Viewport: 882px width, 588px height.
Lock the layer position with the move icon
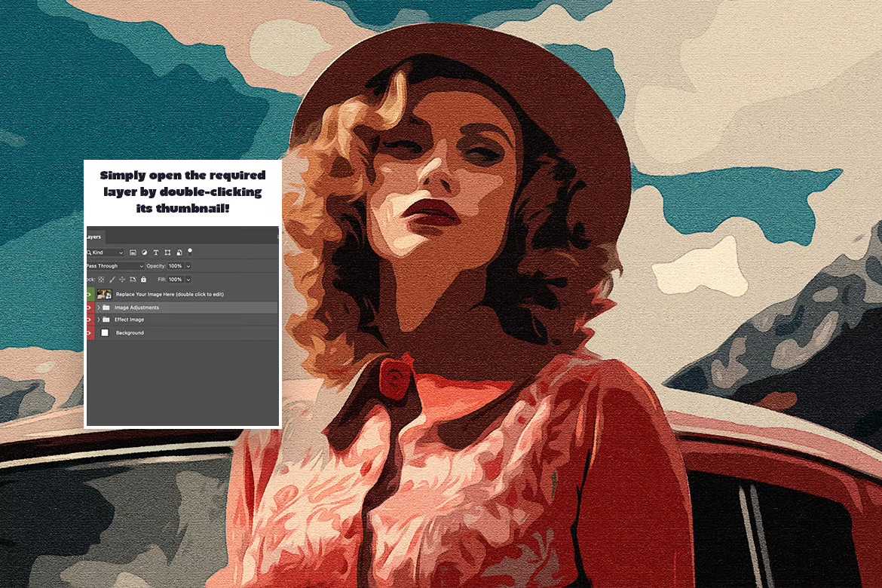(x=121, y=279)
